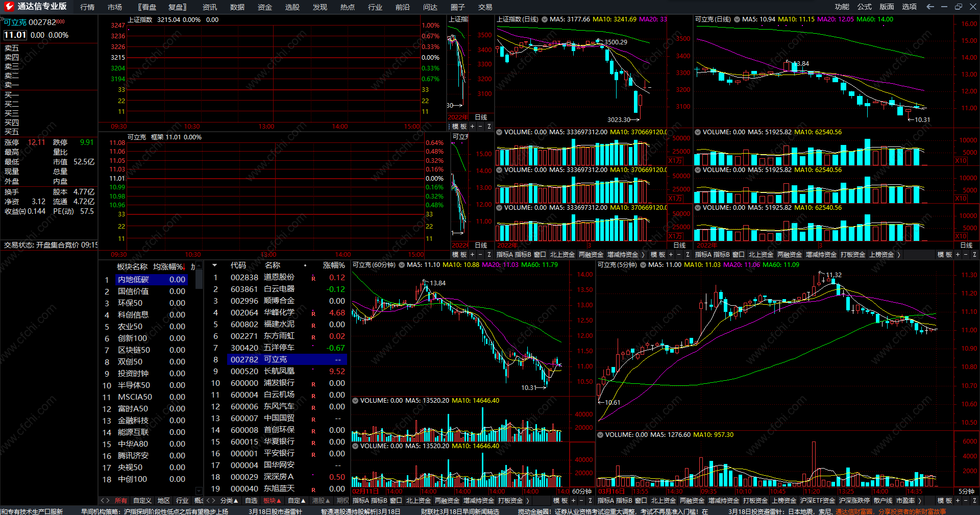
Task: Expand the 自定▲ dropdown tab in stock list
Action: (297, 501)
